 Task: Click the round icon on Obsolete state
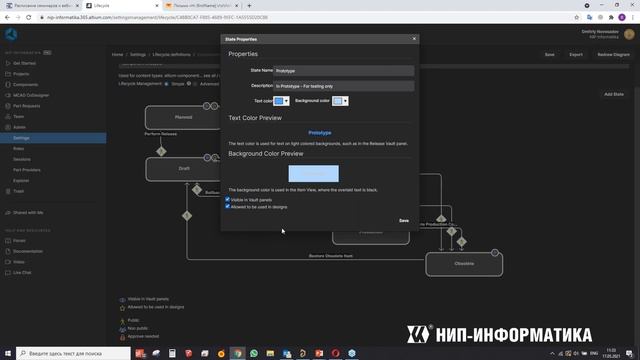pos(495,253)
